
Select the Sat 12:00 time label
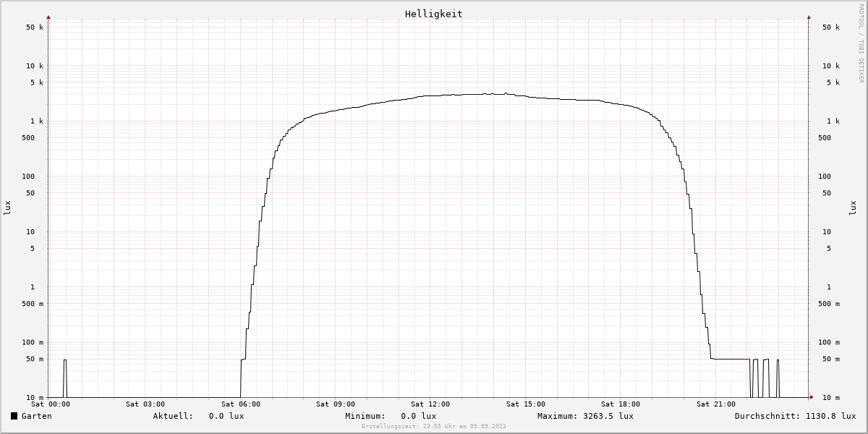tap(430, 404)
